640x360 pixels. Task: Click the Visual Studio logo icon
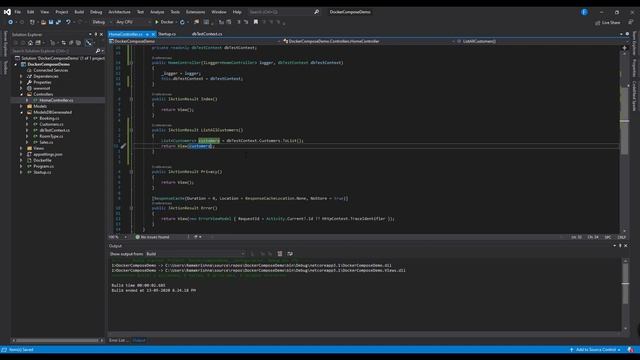(x=7, y=12)
